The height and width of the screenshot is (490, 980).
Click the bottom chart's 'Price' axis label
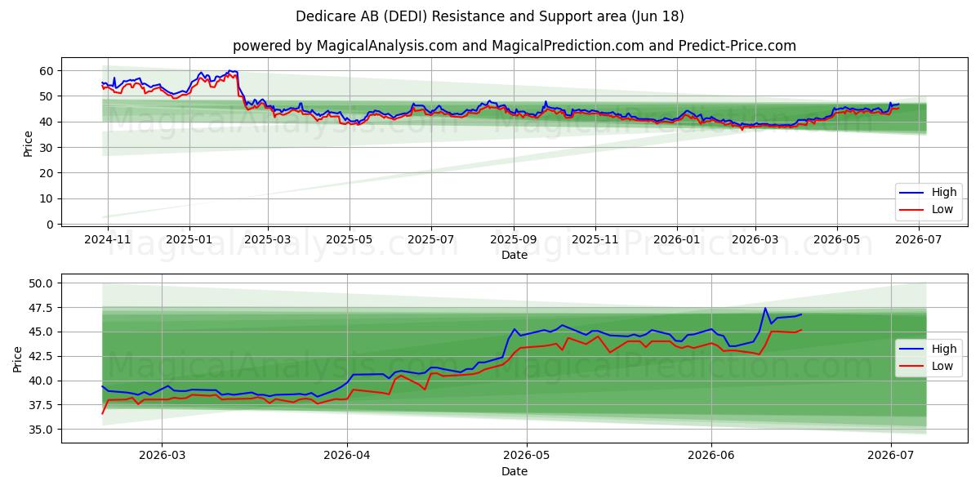point(18,359)
